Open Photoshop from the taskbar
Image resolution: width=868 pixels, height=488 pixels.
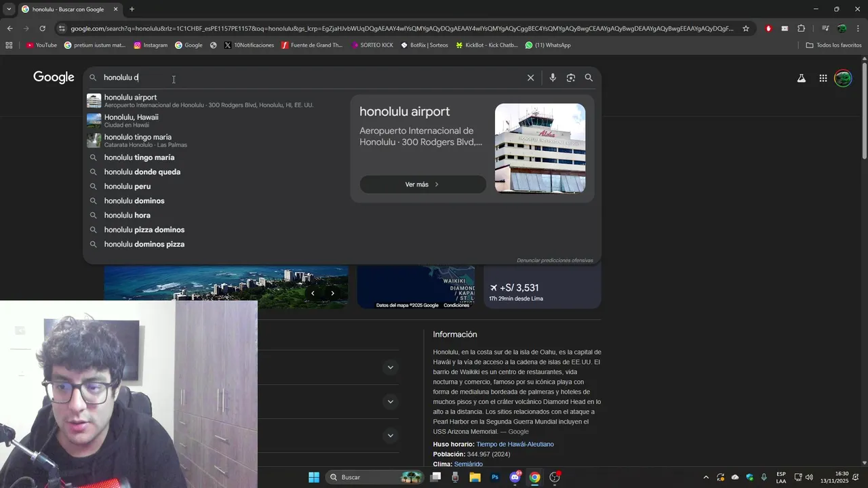click(x=495, y=477)
